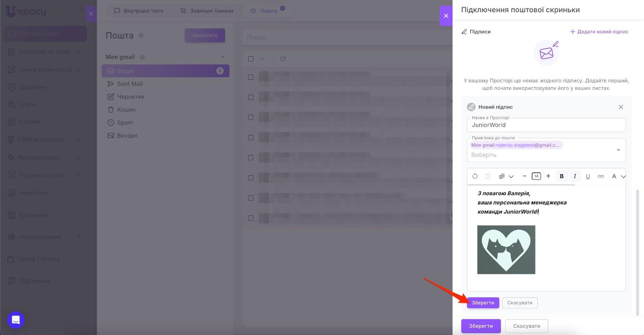Viewport: 644px width, 335px height.
Task: Open text alignment options in editor toolbar
Action: click(x=506, y=176)
